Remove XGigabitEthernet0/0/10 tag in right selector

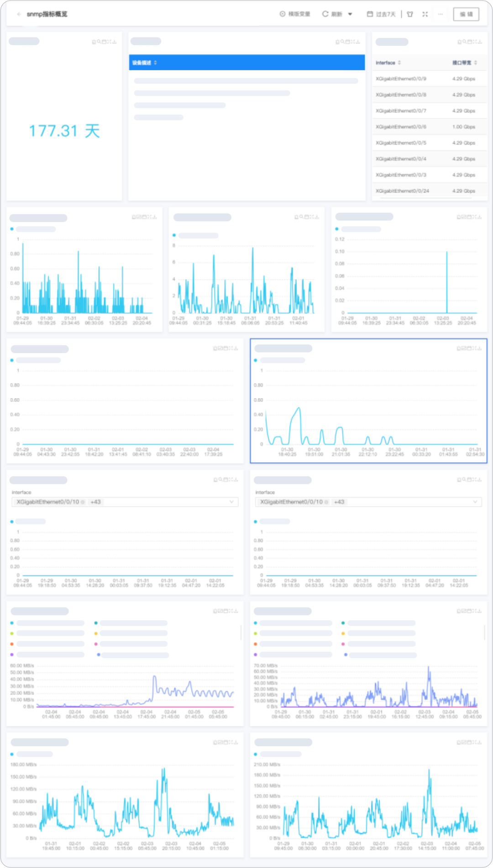(x=326, y=502)
